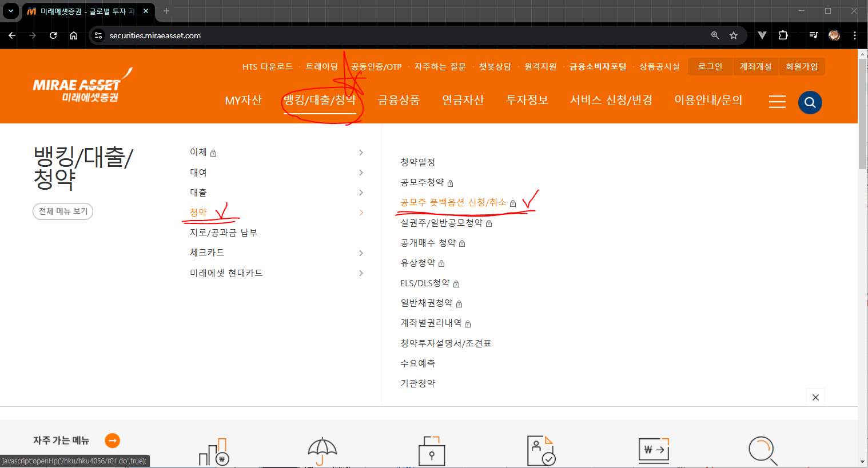Open the MY자산 main menu

click(243, 101)
